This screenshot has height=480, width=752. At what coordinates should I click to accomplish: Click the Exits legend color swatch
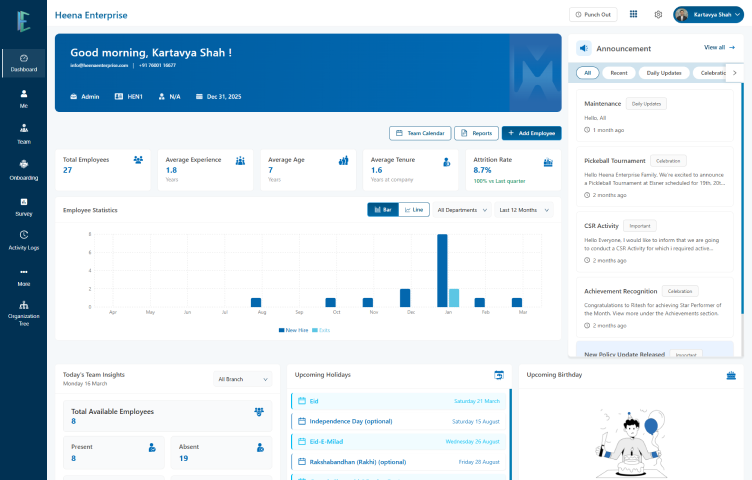(315, 329)
